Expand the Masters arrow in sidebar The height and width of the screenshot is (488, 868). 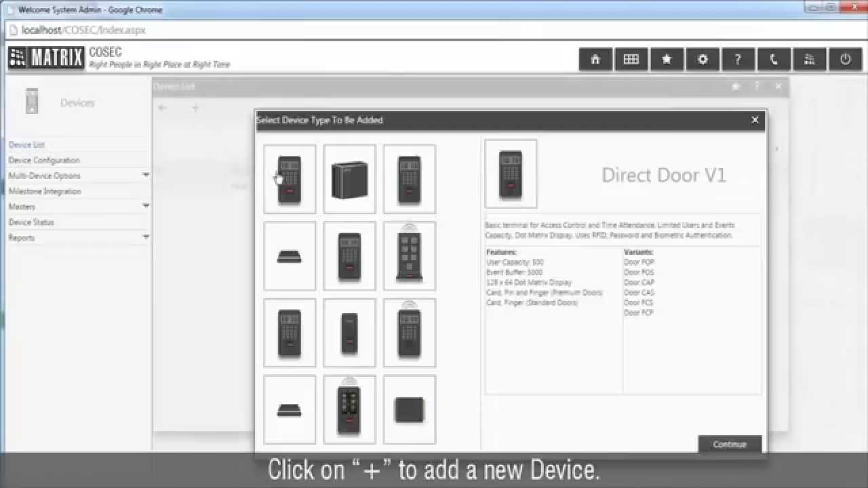click(x=146, y=206)
